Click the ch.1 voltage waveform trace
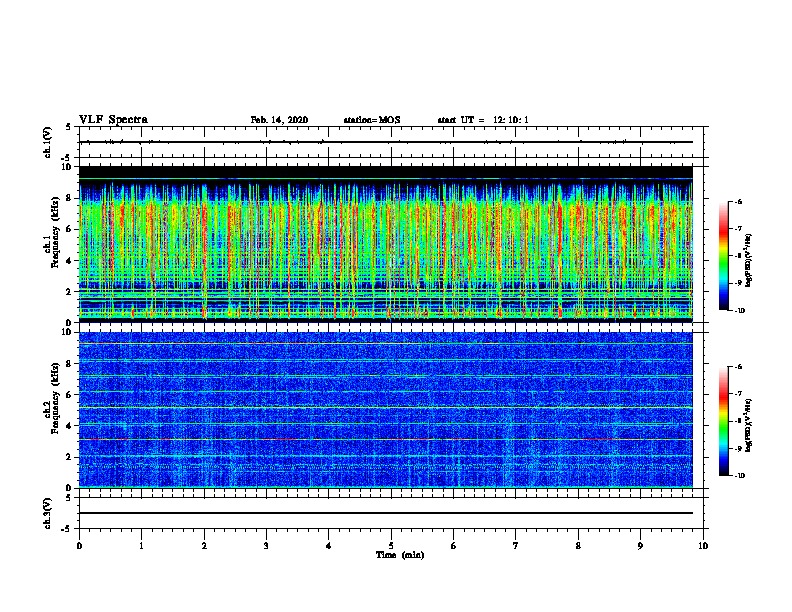 (x=386, y=142)
